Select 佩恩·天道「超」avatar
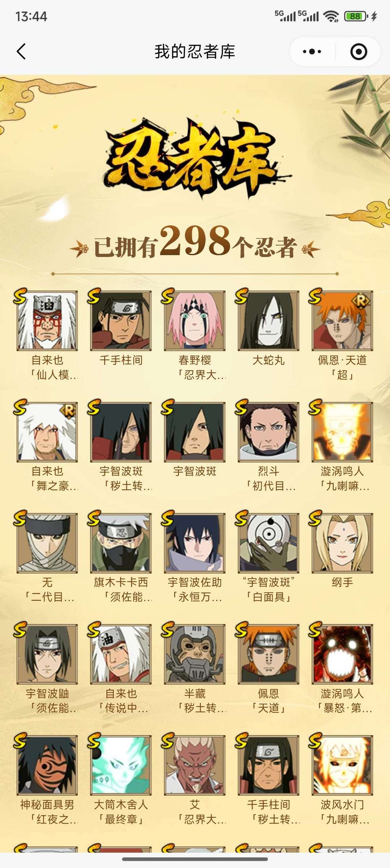Image resolution: width=390 pixels, height=868 pixels. 342,321
